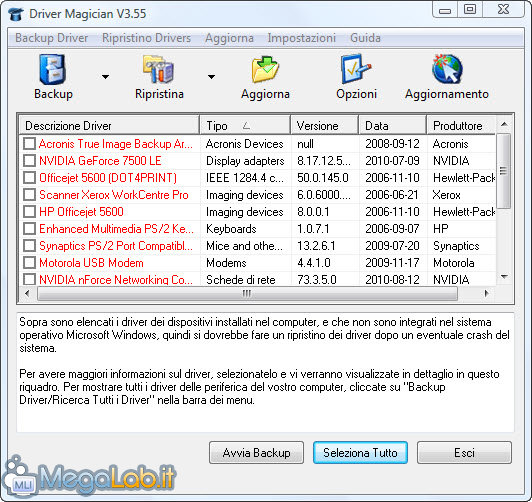Click the right arrow of horizontal scrollbar
The image size is (532, 502).
click(487, 293)
